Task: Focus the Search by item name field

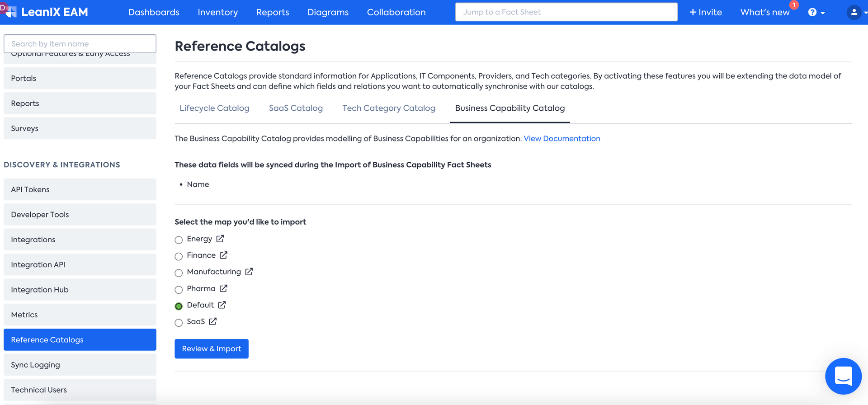Action: [x=80, y=44]
